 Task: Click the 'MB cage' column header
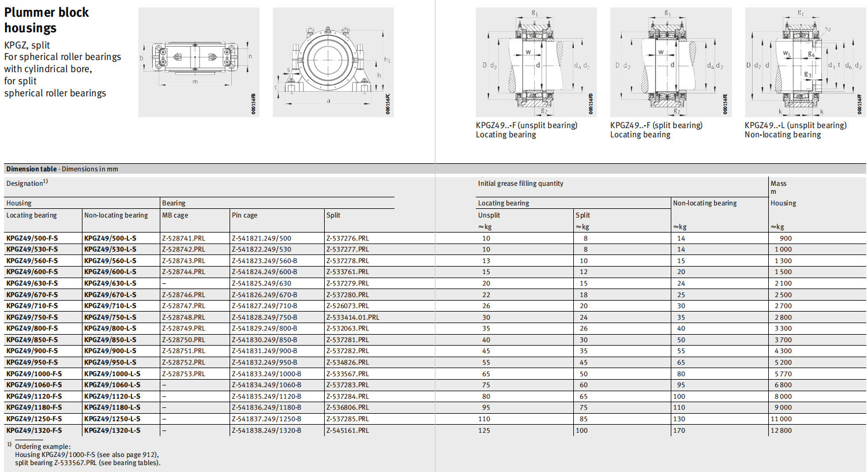pos(175,215)
